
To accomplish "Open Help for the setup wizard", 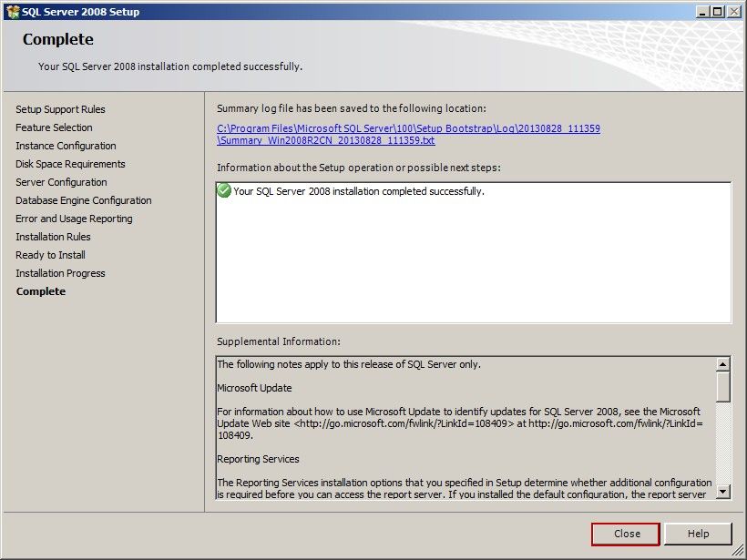I will click(698, 534).
